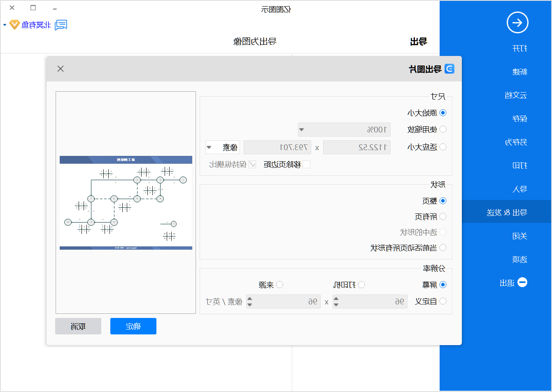552x392 pixels.
Task: Click the 1122.52 width field
Action: pyautogui.click(x=357, y=147)
